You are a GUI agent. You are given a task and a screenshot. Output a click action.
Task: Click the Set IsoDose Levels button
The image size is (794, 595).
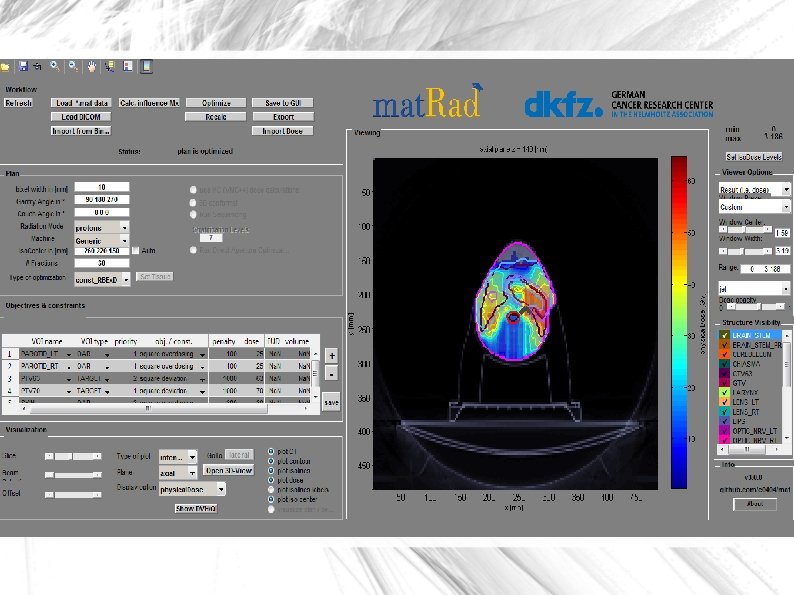coord(753,157)
